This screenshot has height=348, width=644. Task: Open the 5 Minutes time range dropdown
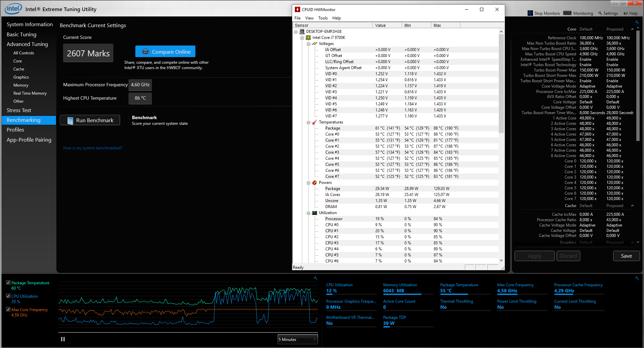click(298, 339)
